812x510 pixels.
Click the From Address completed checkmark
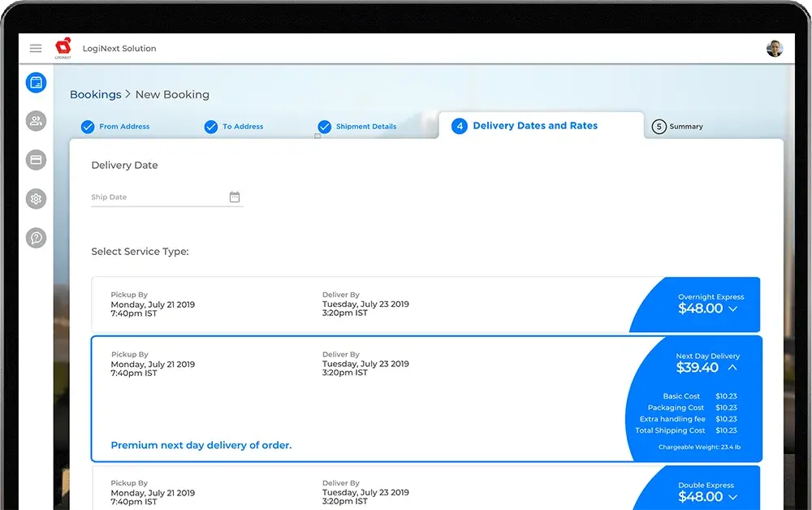(88, 127)
